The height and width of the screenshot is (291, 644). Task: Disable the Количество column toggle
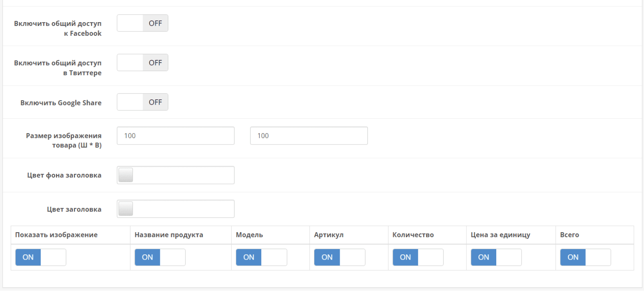click(x=418, y=257)
